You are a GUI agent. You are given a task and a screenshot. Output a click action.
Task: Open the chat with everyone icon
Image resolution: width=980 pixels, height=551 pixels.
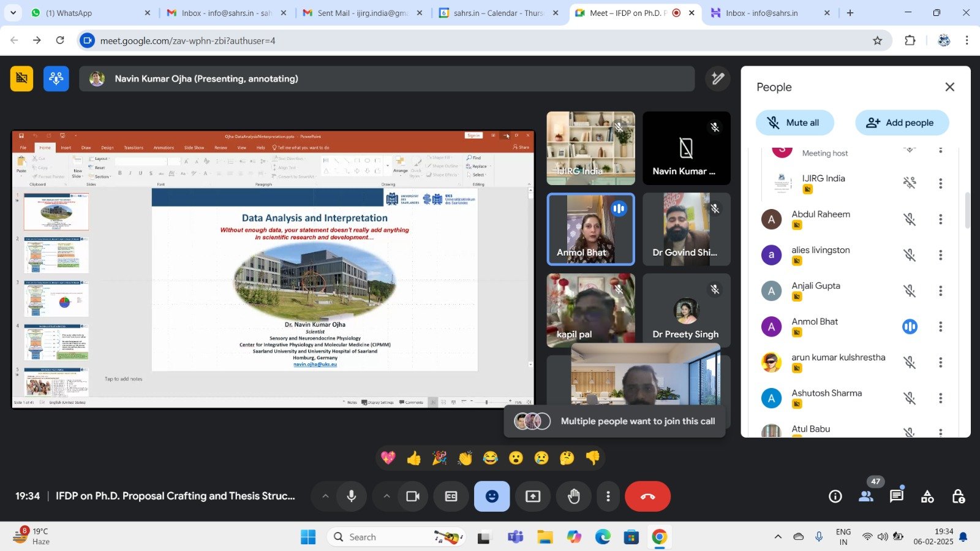coord(896,496)
